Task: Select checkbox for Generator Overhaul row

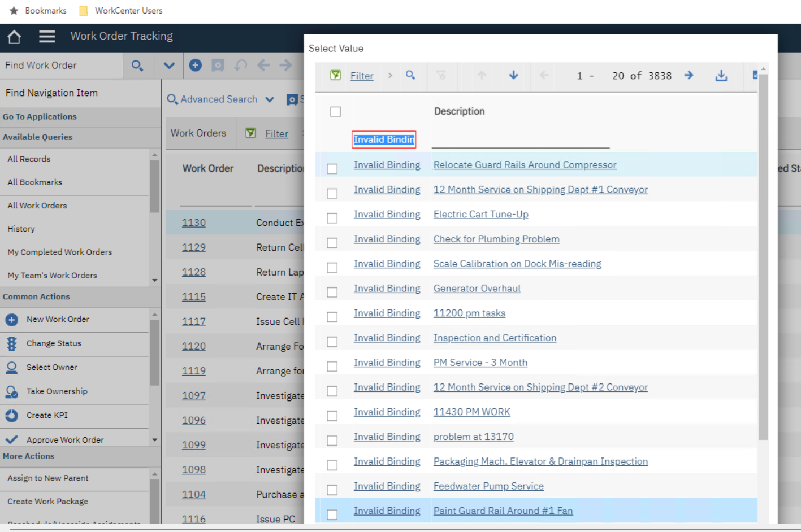Action: (x=332, y=292)
